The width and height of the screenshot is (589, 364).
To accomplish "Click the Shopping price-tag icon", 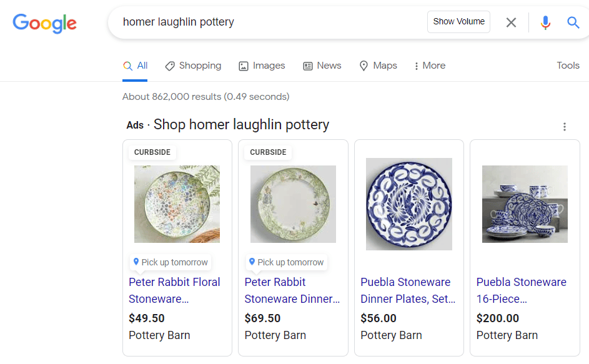I will click(x=169, y=65).
